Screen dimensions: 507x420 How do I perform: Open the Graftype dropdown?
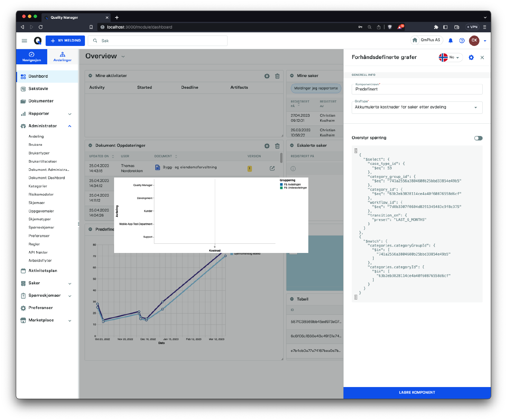point(417,107)
